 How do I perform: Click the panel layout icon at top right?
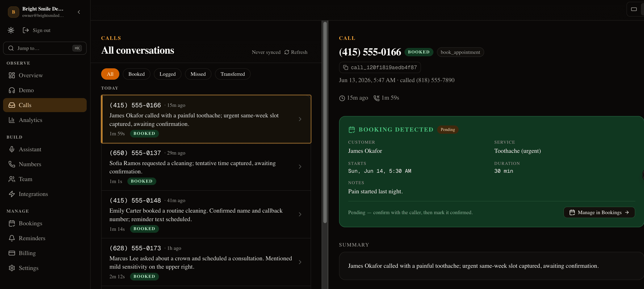pyautogui.click(x=634, y=9)
